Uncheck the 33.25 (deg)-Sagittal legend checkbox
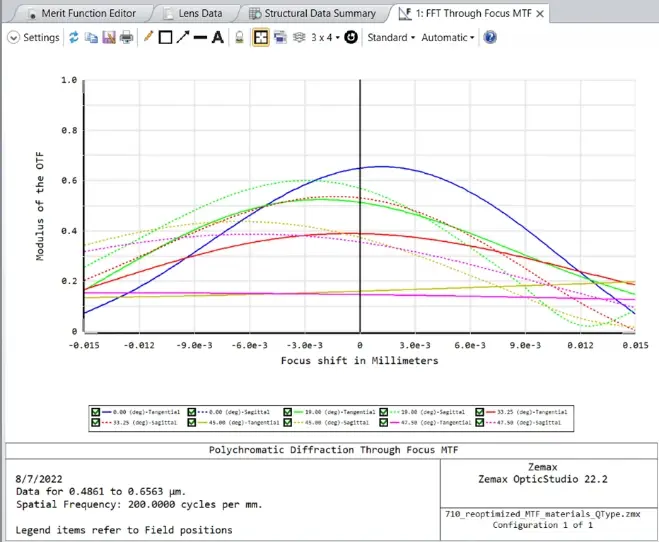 [95, 422]
